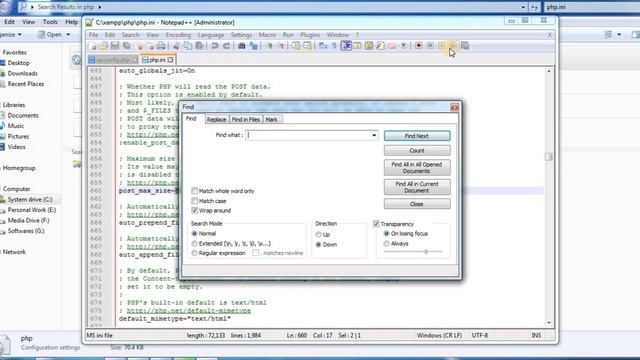Click the Zoom Out toolbar icon

(282, 46)
